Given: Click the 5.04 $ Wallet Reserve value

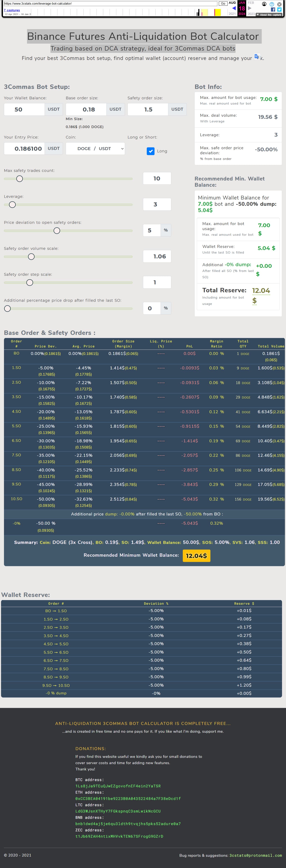Looking at the screenshot, I should 267,248.
